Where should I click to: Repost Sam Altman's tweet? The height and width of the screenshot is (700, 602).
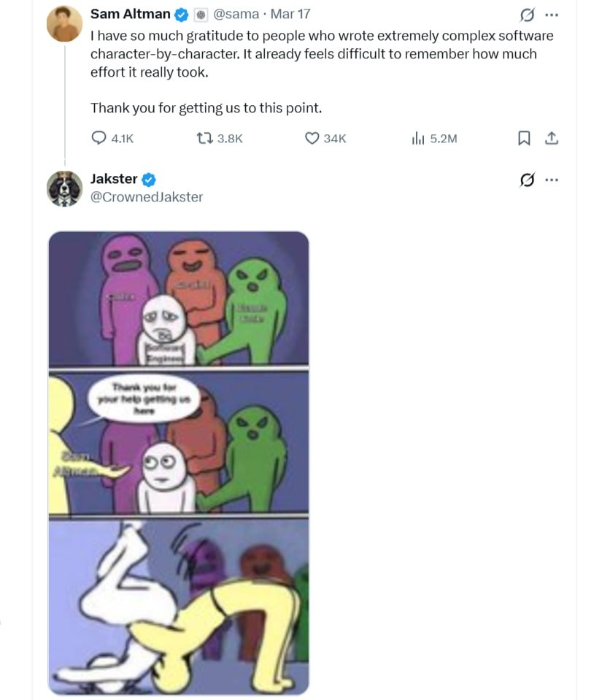207,138
